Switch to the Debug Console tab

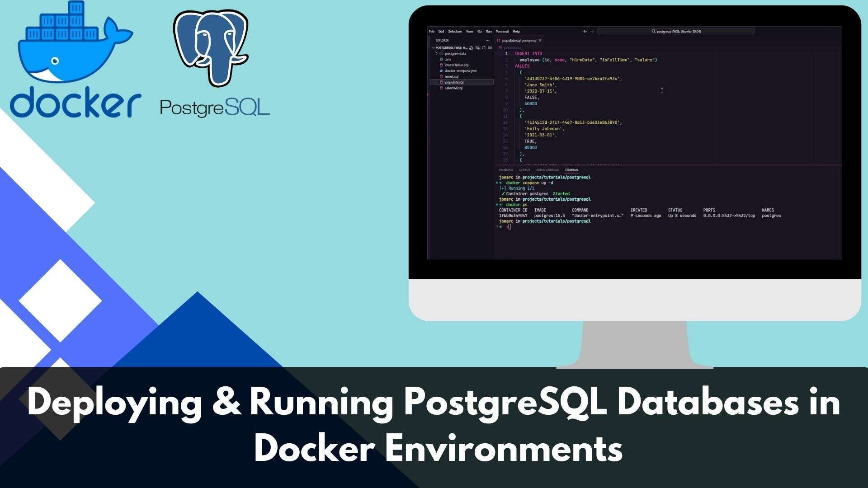coord(547,170)
